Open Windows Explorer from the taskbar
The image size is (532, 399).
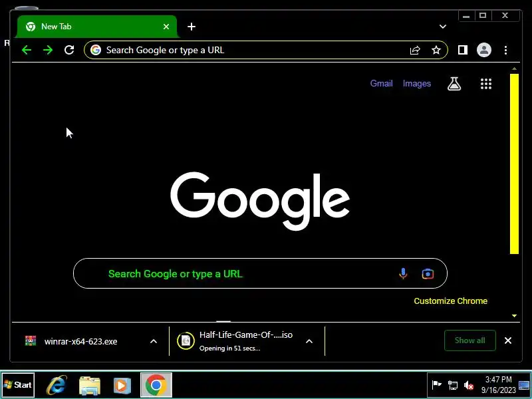[x=90, y=386]
